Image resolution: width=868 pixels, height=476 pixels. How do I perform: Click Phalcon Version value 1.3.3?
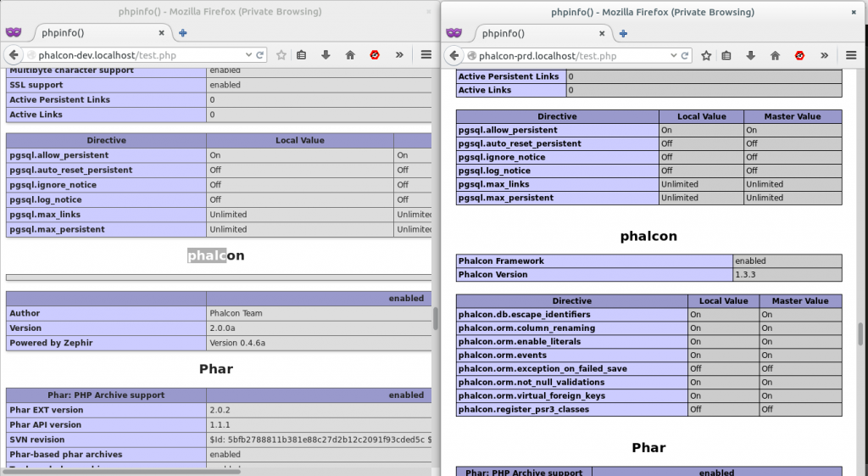745,274
